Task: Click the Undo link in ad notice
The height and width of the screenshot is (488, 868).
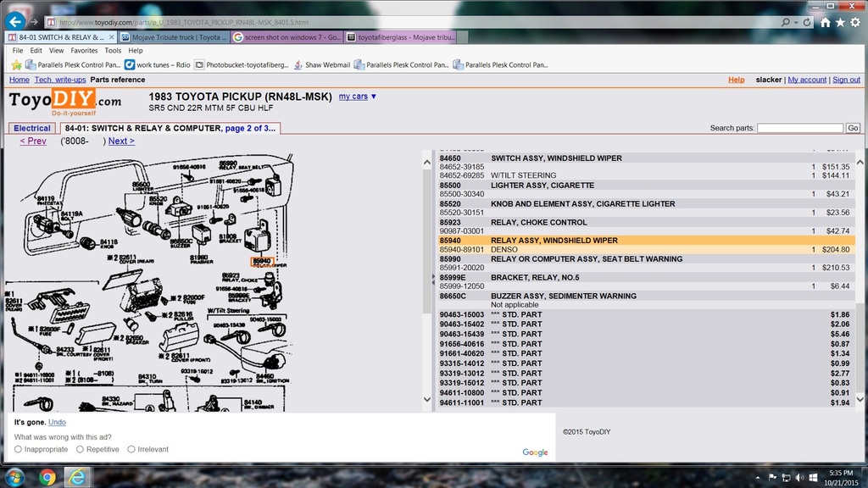Action: [x=57, y=422]
